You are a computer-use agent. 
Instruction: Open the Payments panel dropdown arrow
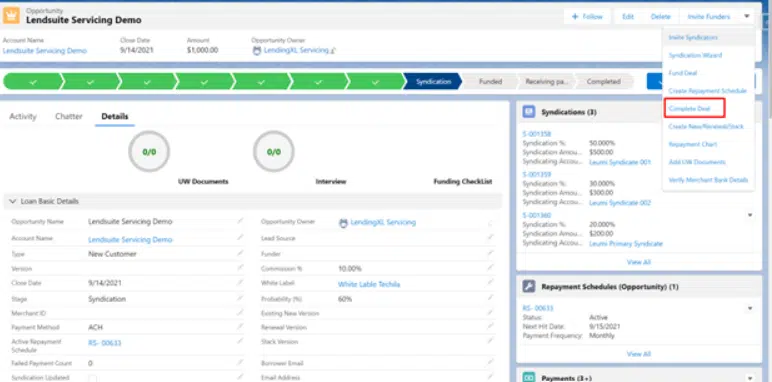pyautogui.click(x=750, y=378)
